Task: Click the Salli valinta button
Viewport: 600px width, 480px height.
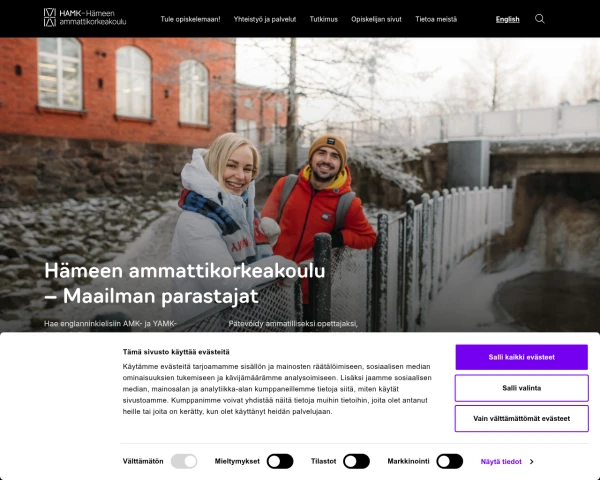Action: pos(522,388)
